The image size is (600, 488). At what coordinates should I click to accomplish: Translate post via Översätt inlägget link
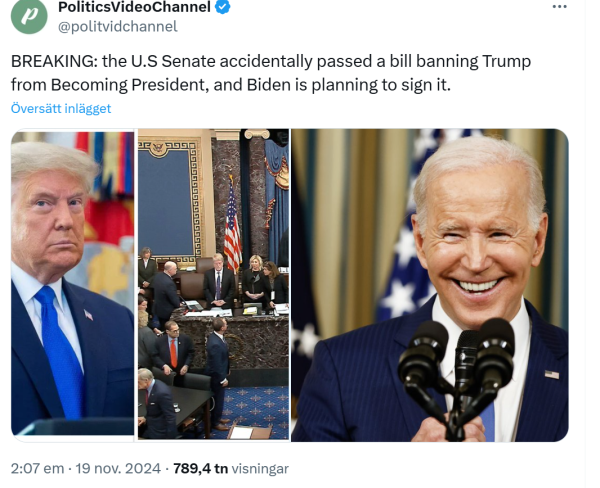point(61,108)
